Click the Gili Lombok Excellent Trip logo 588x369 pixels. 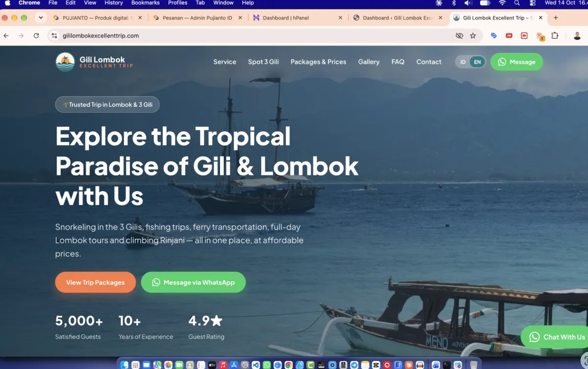(94, 62)
